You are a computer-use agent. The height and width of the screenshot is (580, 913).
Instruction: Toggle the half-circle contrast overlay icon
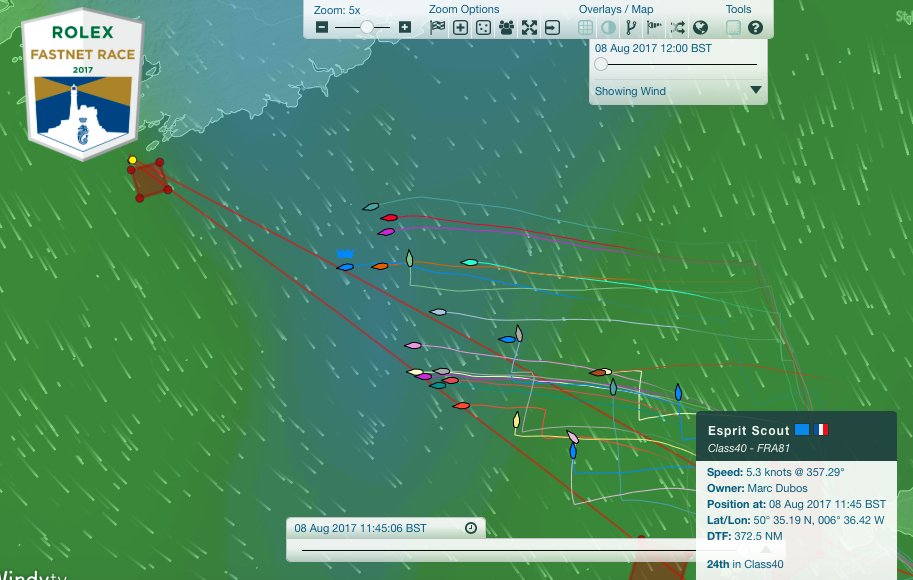pos(608,27)
